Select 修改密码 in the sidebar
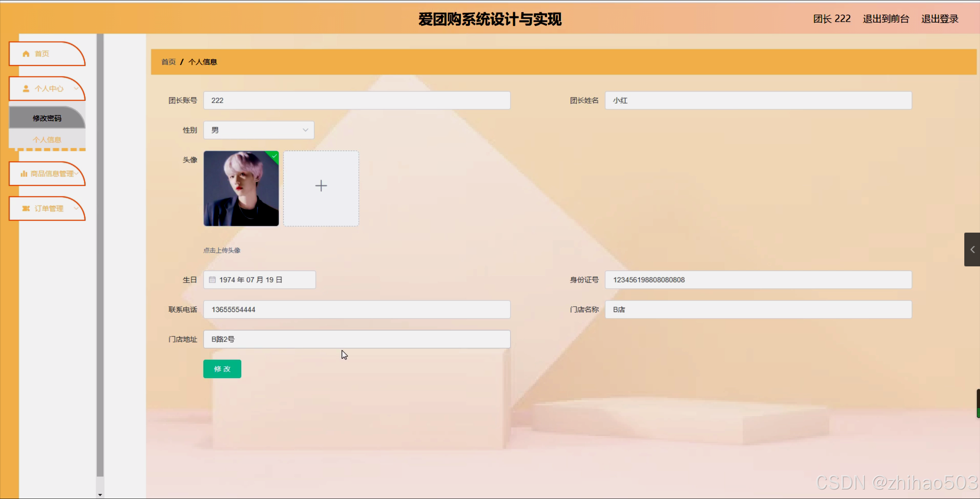This screenshot has height=499, width=980. tap(47, 118)
